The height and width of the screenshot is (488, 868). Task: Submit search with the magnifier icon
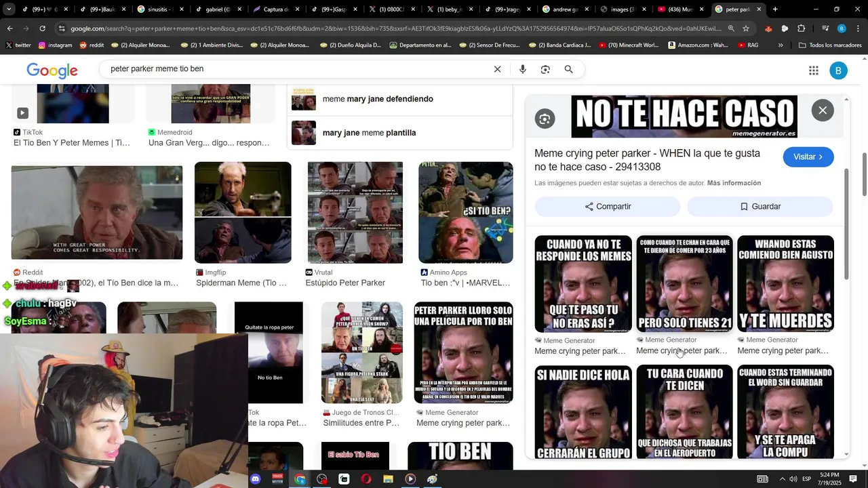(568, 69)
